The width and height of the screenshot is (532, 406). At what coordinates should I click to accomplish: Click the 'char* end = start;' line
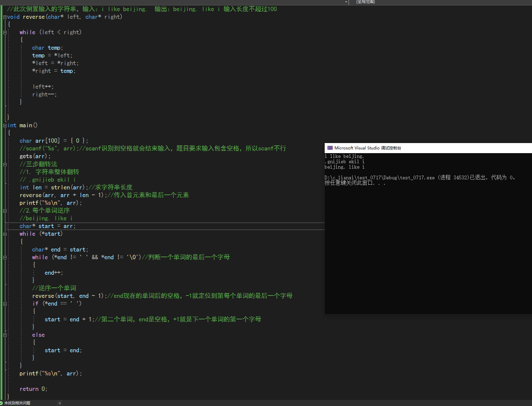coord(60,250)
